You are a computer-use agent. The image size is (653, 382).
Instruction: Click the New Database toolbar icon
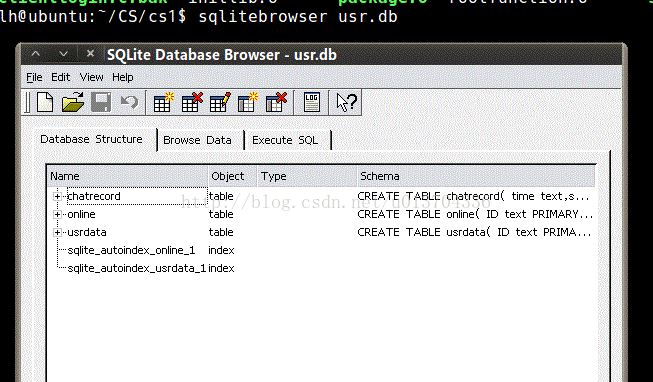coord(45,102)
